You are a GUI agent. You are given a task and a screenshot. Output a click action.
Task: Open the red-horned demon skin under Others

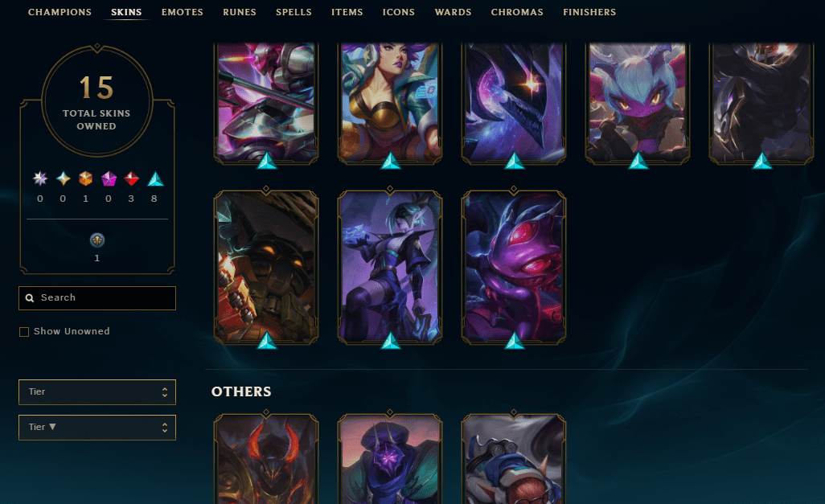(265, 459)
